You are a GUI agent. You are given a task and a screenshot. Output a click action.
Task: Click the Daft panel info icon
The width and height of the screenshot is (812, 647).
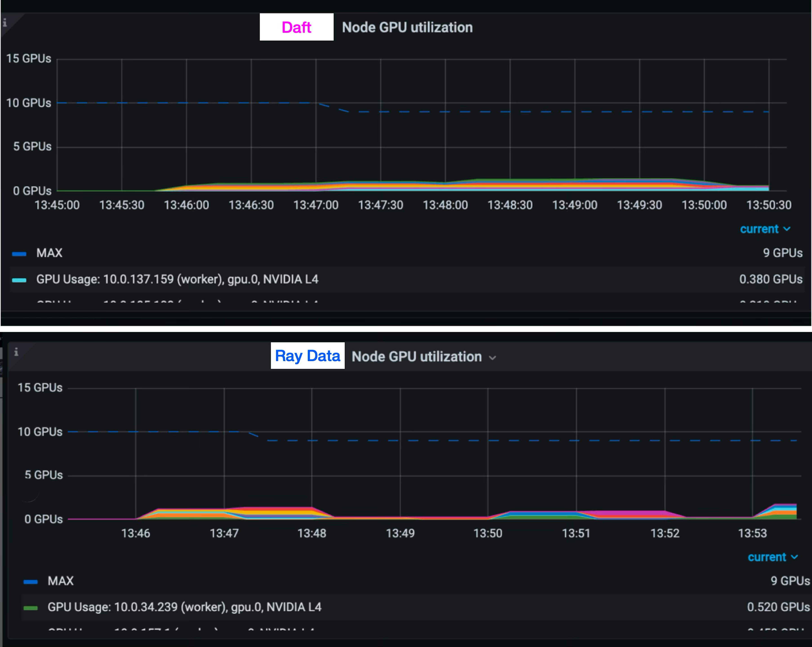(5, 23)
